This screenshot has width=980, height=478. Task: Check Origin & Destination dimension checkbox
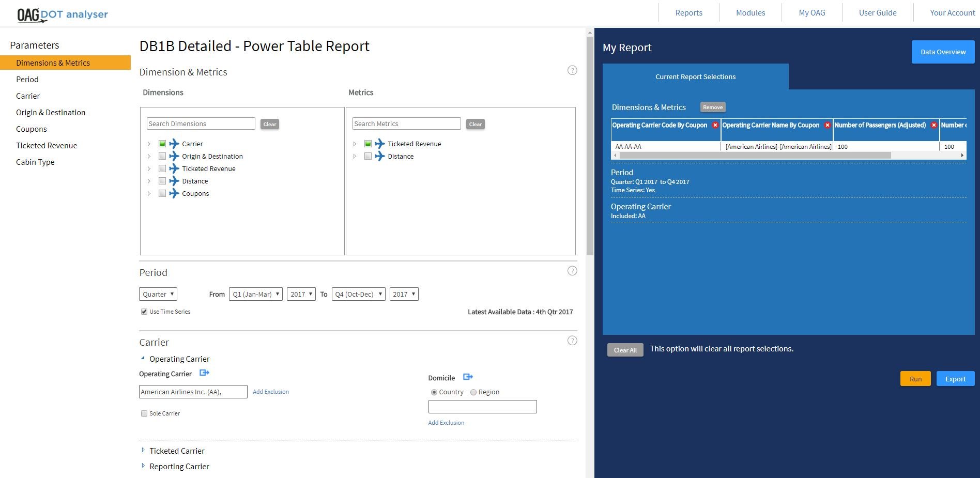click(162, 156)
